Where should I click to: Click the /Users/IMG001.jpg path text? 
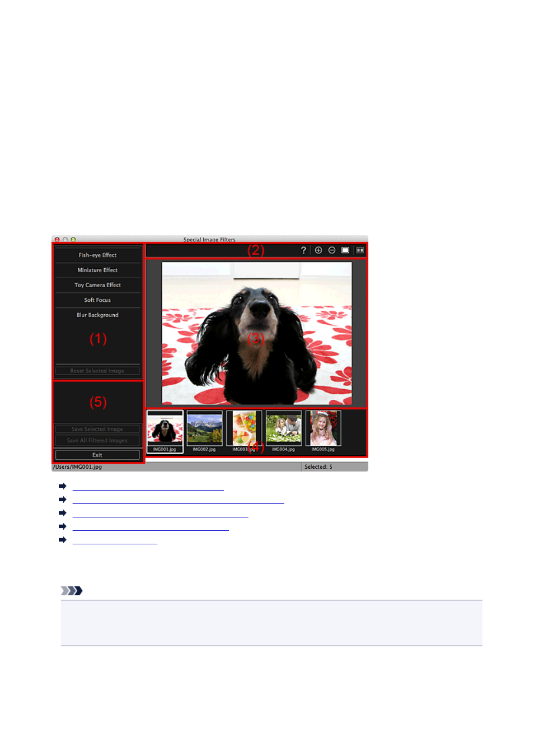[77, 467]
